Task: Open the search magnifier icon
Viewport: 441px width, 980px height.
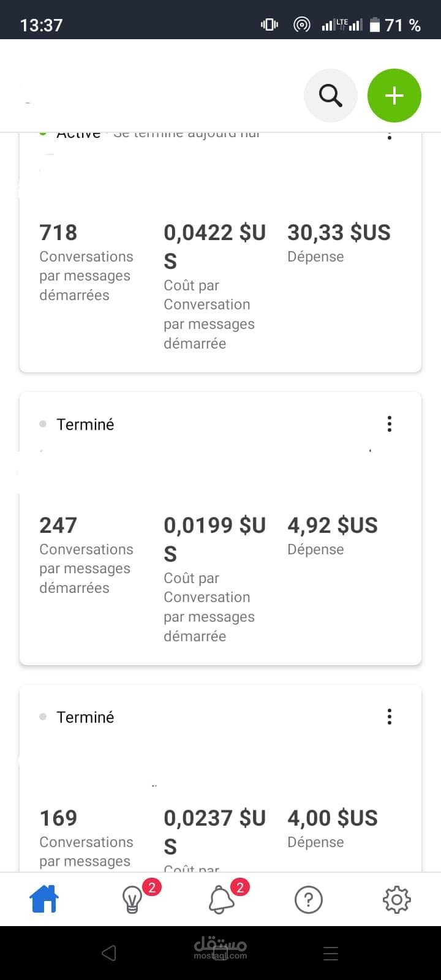Action: coord(331,96)
